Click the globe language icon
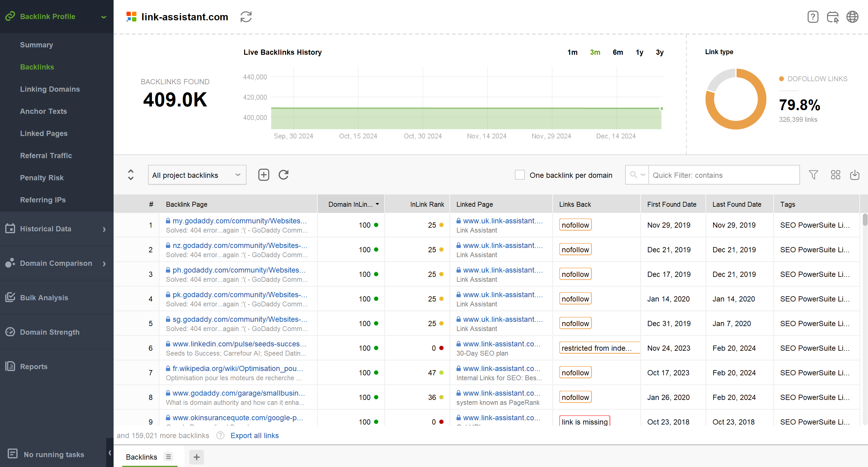Image resolution: width=868 pixels, height=467 pixels. point(853,17)
